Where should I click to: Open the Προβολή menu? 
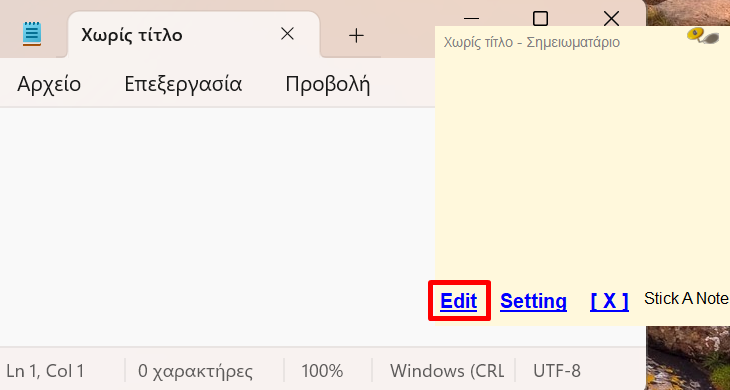pos(328,85)
